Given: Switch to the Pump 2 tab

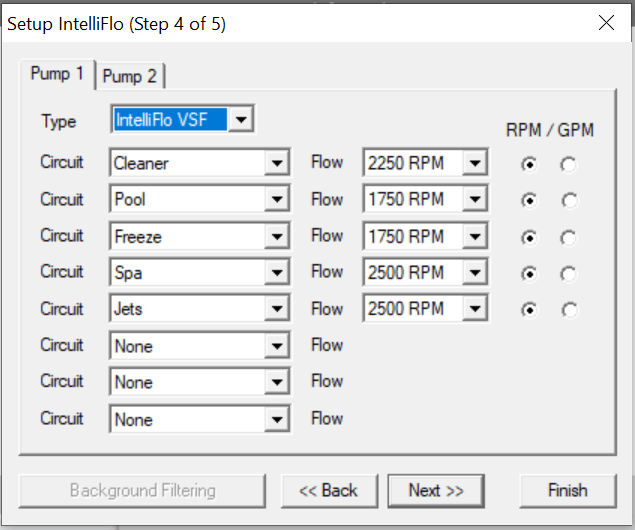Looking at the screenshot, I should [x=130, y=76].
